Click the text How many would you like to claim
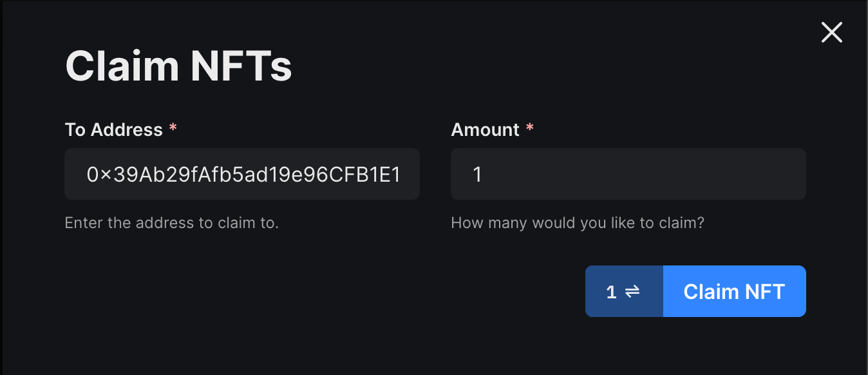This screenshot has width=868, height=375. [x=577, y=222]
